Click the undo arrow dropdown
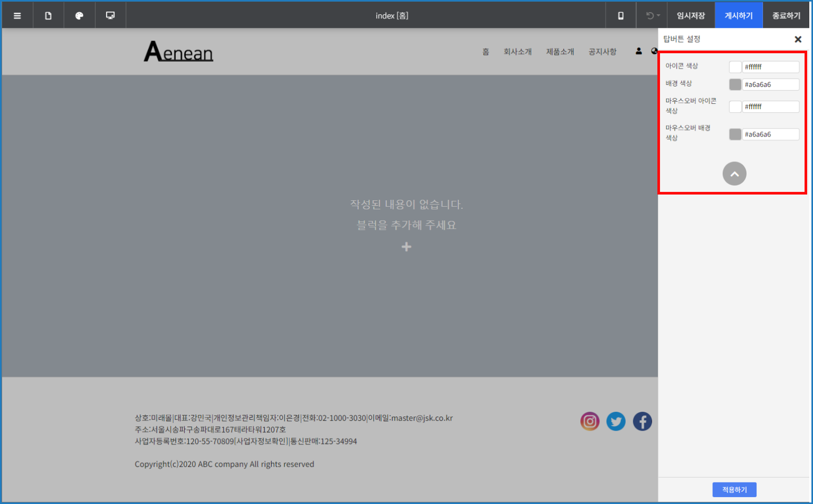 click(653, 16)
